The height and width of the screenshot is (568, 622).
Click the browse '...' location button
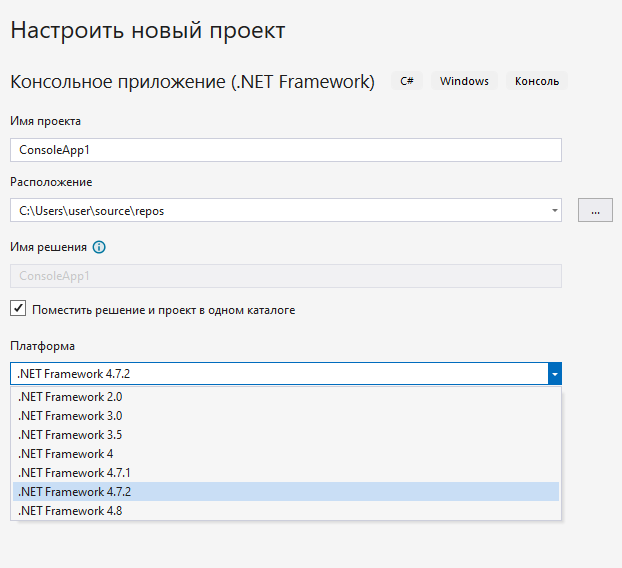click(595, 210)
